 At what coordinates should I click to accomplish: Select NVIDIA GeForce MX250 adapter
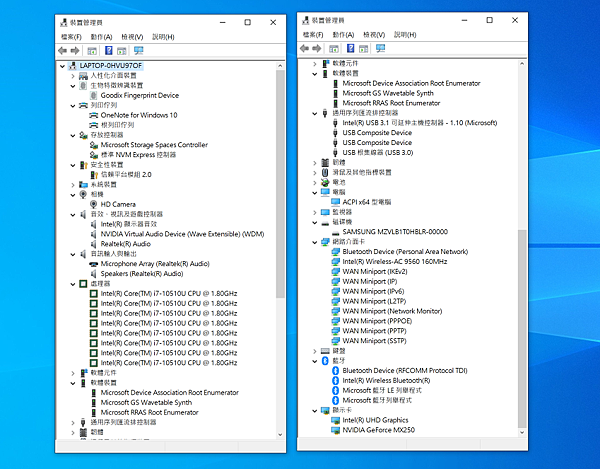(378, 430)
